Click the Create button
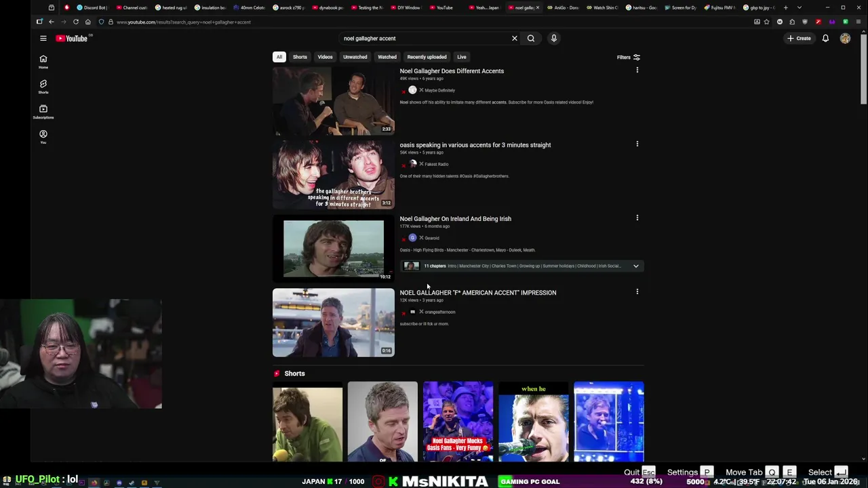 tap(799, 39)
